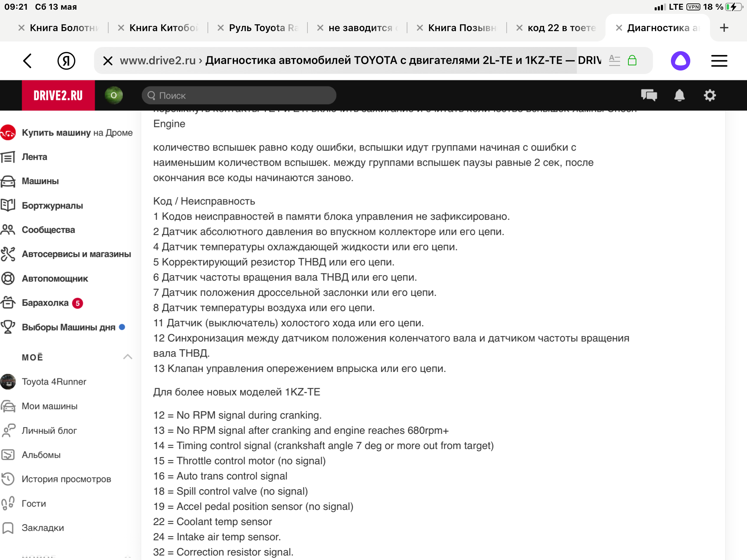Screen dimensions: 747x560
Task: Switch to the Руль Toyota tab
Action: 263,28
